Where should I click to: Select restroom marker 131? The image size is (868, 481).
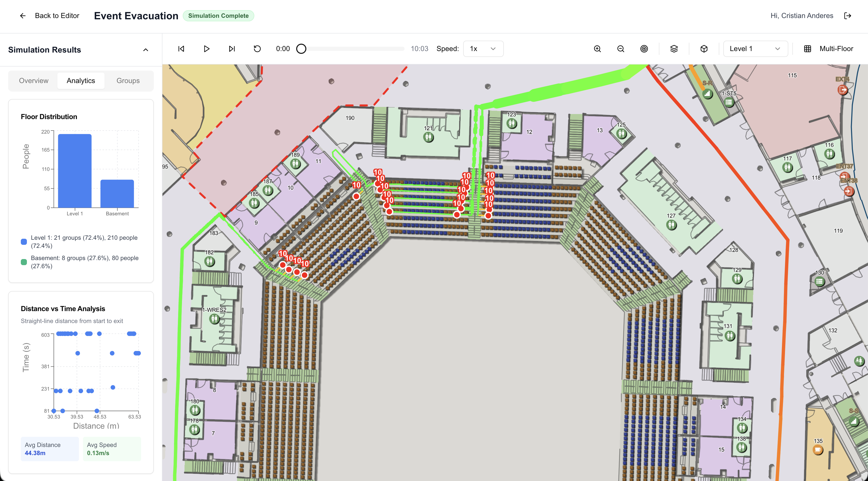pos(730,335)
